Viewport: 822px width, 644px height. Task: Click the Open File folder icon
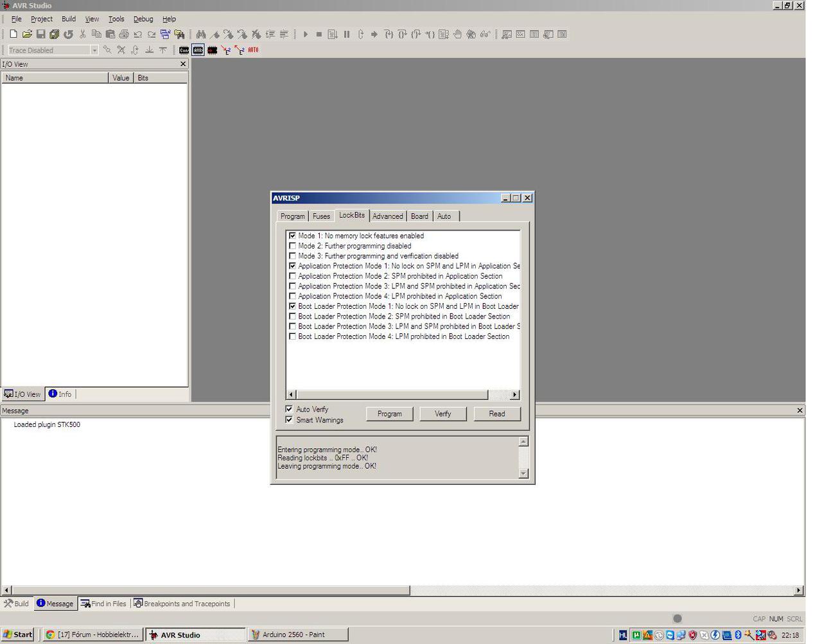point(27,34)
